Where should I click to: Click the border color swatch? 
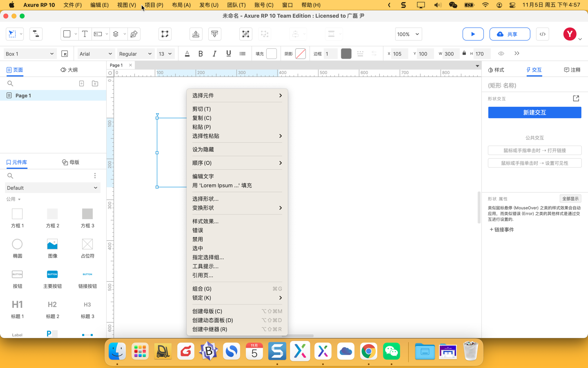[346, 54]
